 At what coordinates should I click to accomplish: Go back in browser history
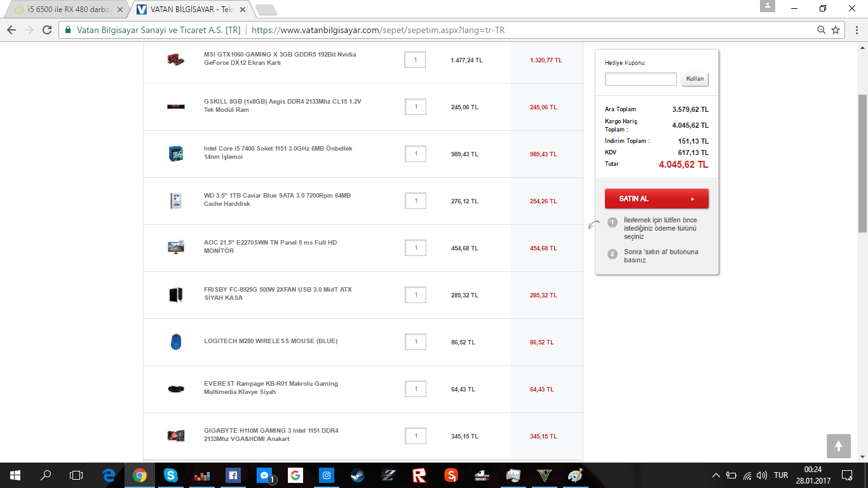coord(11,30)
